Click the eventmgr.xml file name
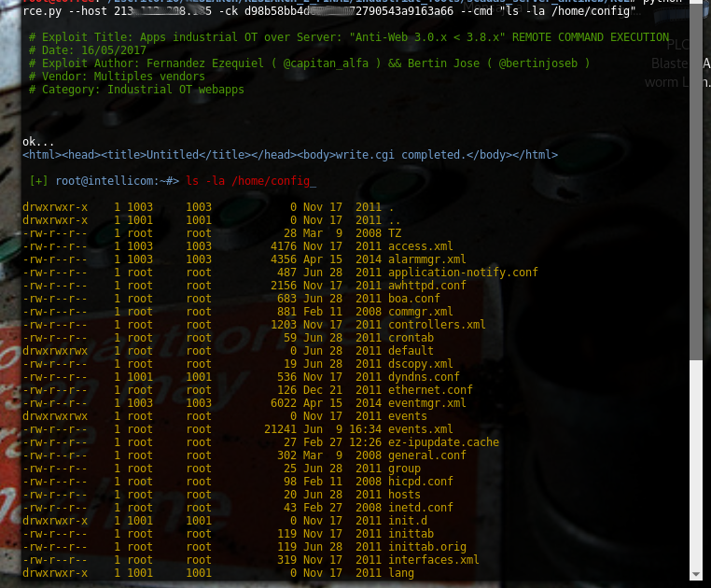The image size is (711, 588). [x=426, y=403]
